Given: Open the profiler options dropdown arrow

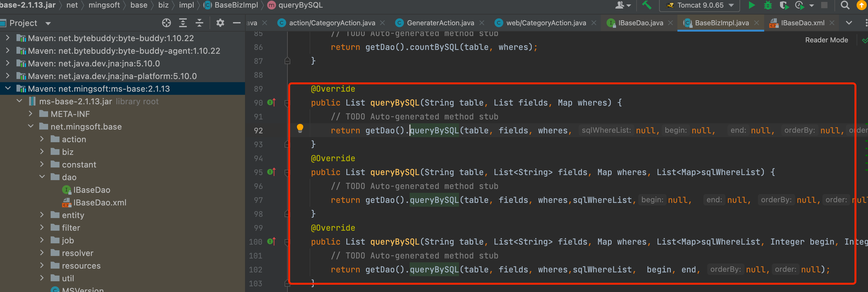Looking at the screenshot, I should coord(811,5).
